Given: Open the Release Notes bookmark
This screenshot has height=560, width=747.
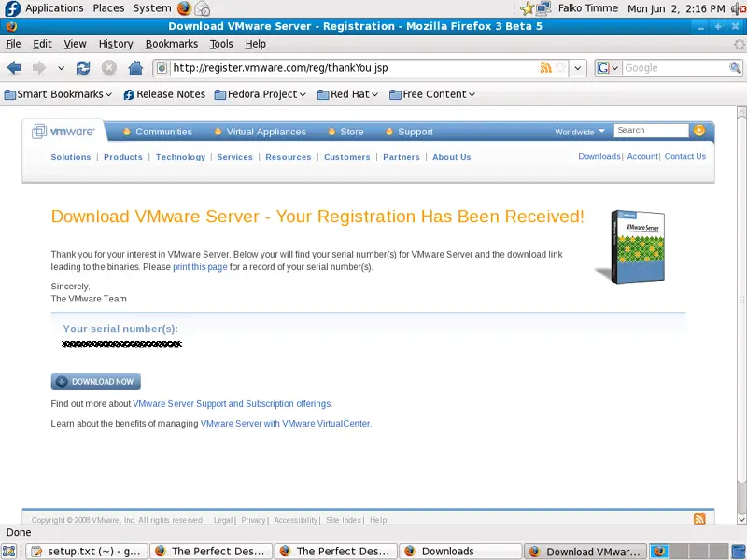Looking at the screenshot, I should coord(164,94).
